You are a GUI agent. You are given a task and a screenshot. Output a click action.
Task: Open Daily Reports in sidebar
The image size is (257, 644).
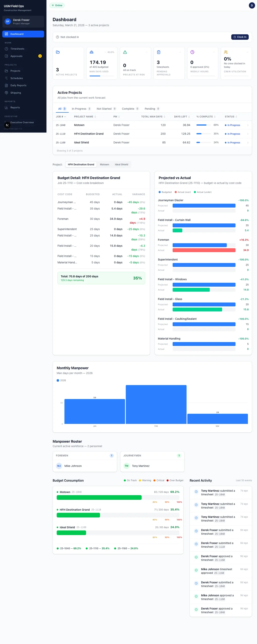(x=23, y=85)
